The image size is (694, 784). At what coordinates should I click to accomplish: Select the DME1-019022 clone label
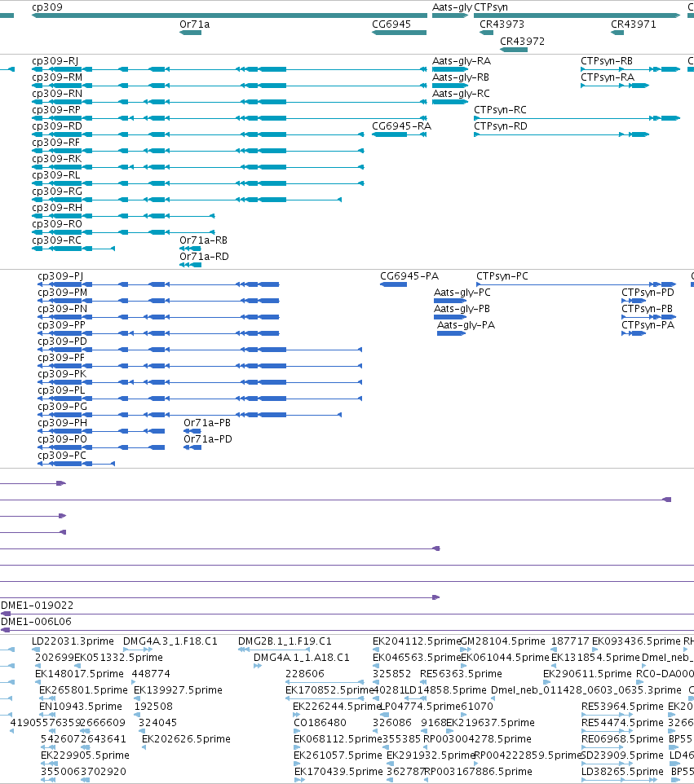tap(37, 605)
